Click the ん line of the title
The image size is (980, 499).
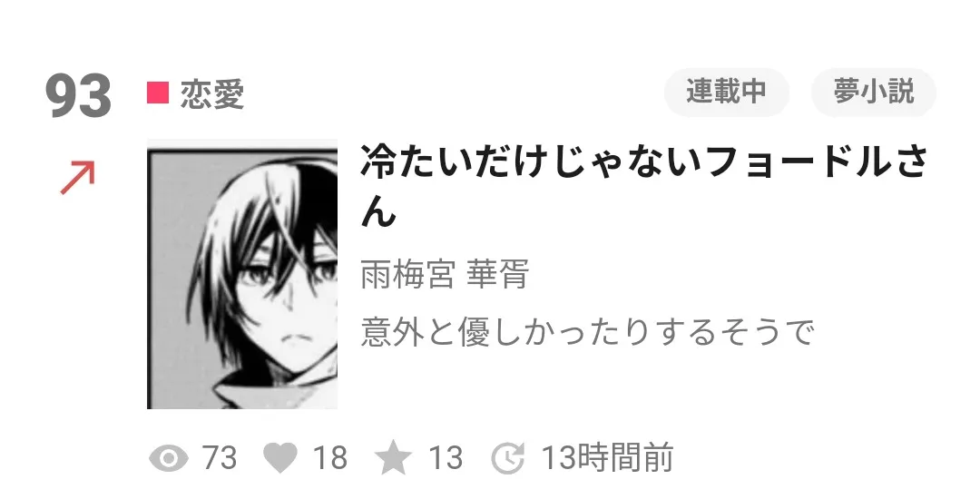click(378, 213)
